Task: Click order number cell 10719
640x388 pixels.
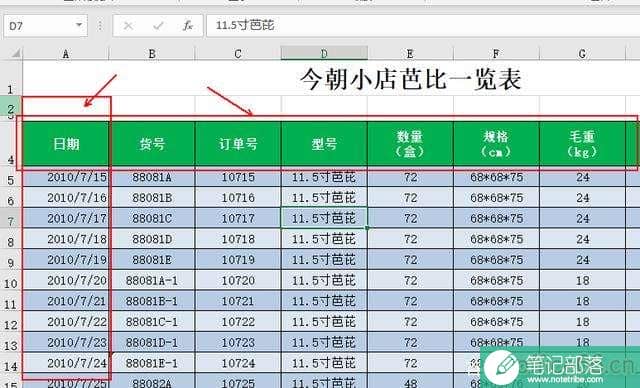Action: (x=238, y=260)
